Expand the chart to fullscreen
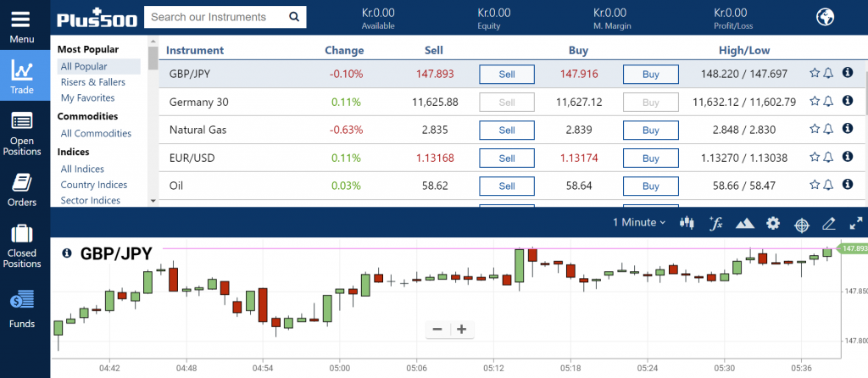 [855, 223]
